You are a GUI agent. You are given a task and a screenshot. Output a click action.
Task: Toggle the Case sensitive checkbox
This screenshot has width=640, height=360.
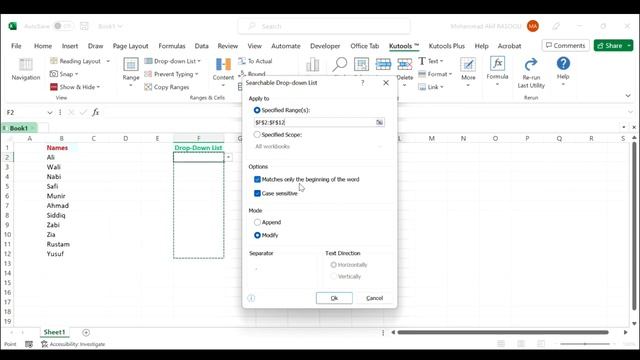(257, 193)
